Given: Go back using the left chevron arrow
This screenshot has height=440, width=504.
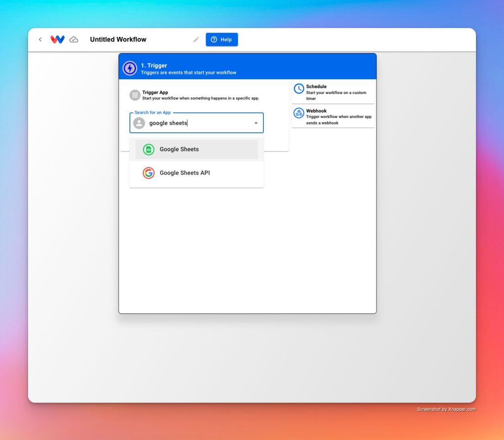Looking at the screenshot, I should point(40,39).
